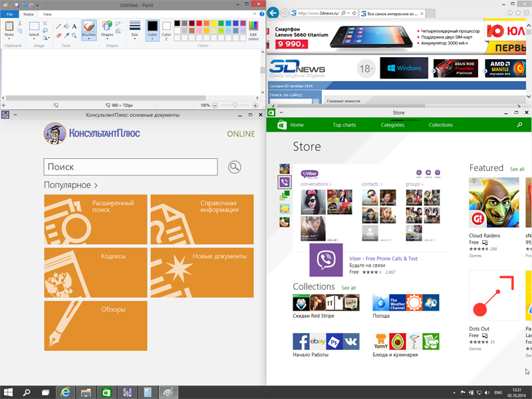Screen dimensions: 532x399
Task: Click the search magnifier in КонсультантПлюс
Action: pos(235,167)
